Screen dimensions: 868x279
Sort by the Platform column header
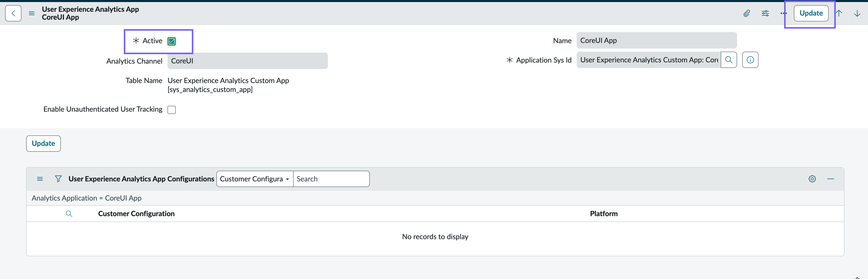pyautogui.click(x=604, y=214)
